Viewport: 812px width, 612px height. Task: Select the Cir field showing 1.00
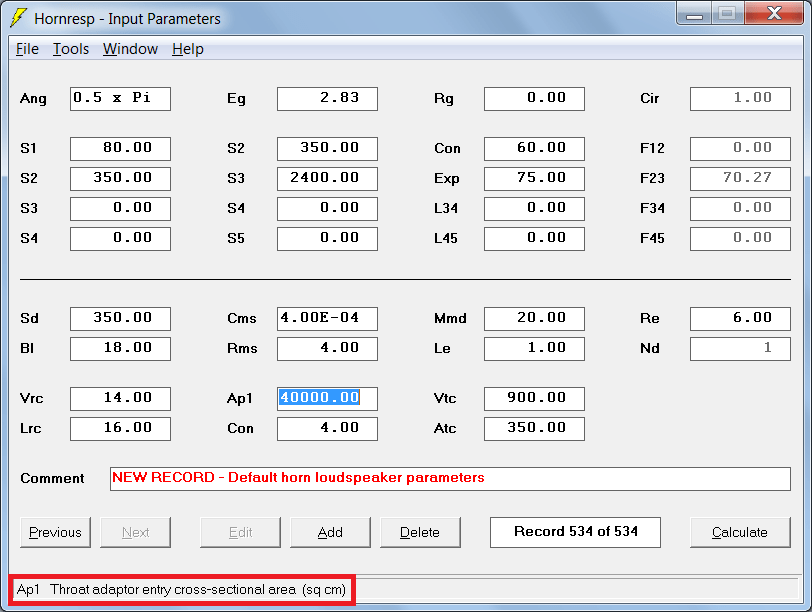pyautogui.click(x=741, y=99)
